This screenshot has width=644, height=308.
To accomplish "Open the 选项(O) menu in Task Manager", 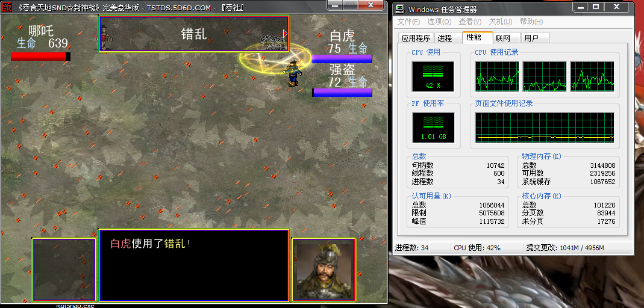I will pos(439,22).
